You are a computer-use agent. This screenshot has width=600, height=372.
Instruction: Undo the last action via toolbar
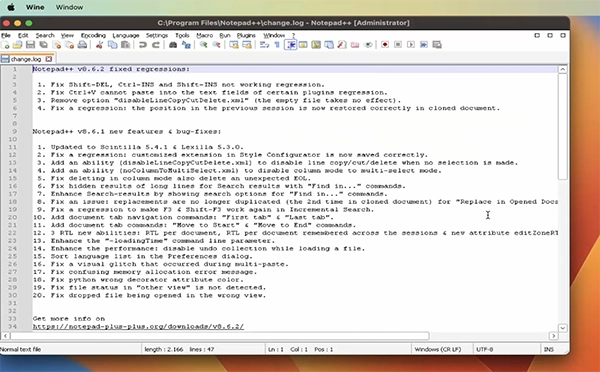coord(143,45)
